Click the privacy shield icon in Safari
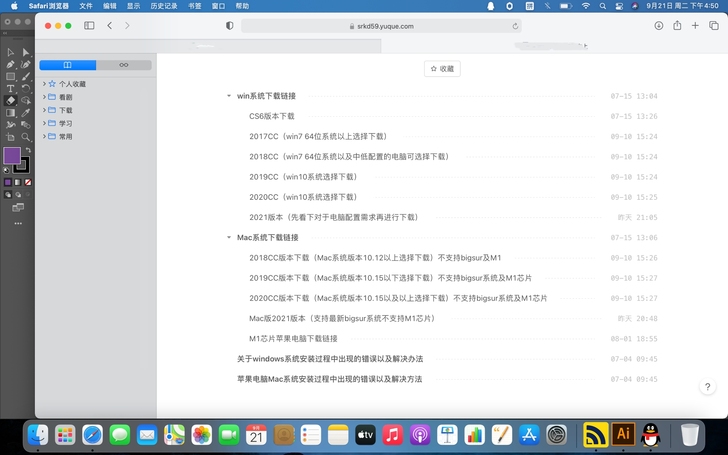 click(x=229, y=26)
